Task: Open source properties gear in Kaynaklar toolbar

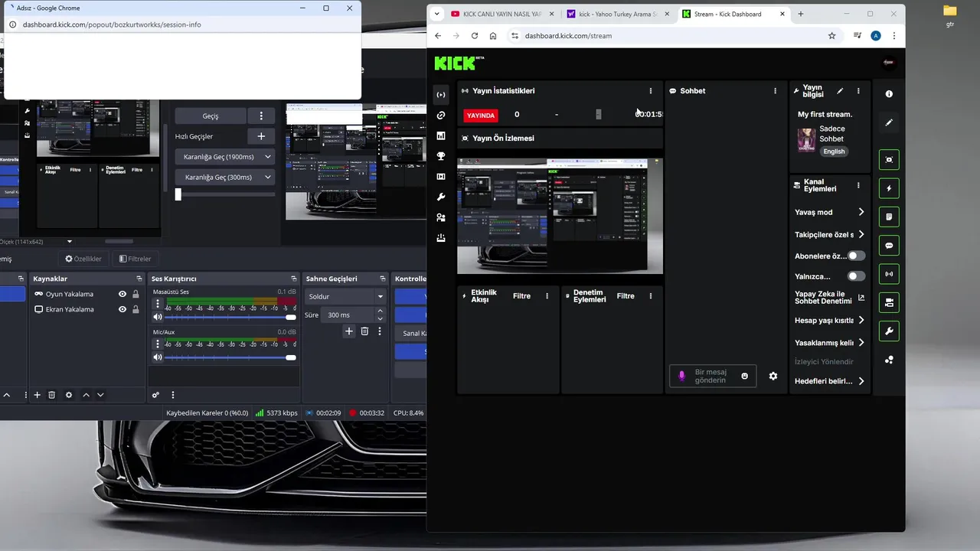Action: click(x=69, y=395)
